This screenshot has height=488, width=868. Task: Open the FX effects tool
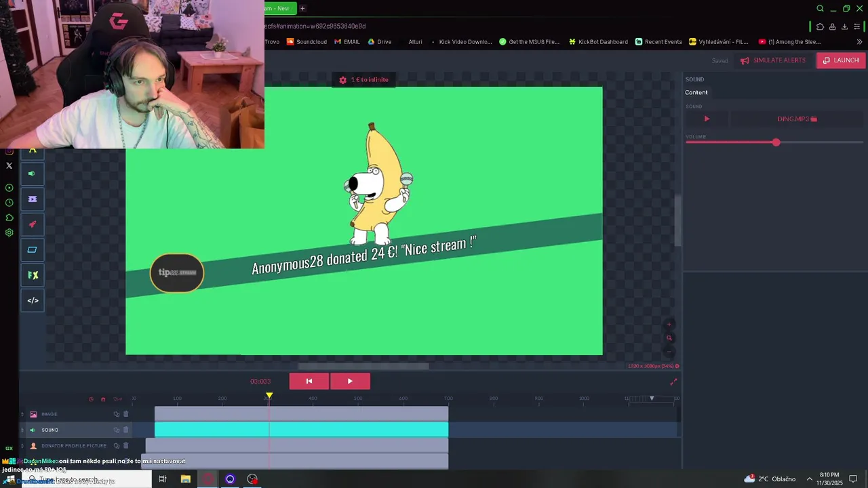pyautogui.click(x=32, y=275)
